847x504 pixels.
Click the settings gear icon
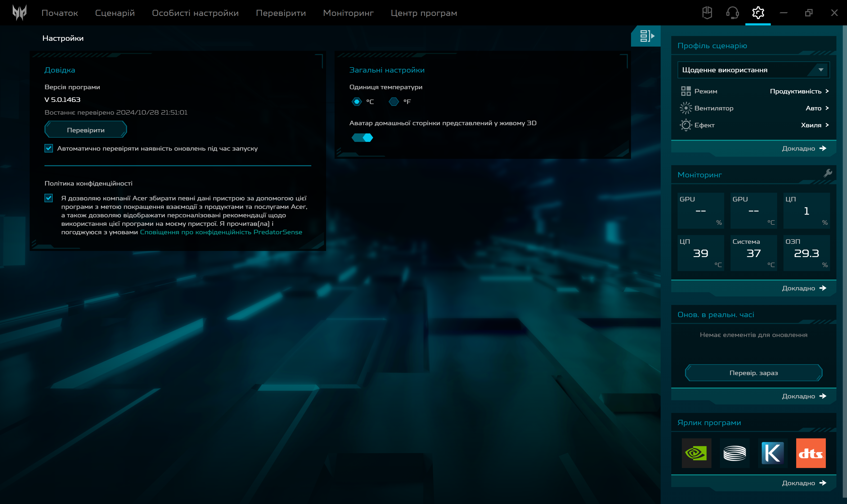click(x=758, y=12)
